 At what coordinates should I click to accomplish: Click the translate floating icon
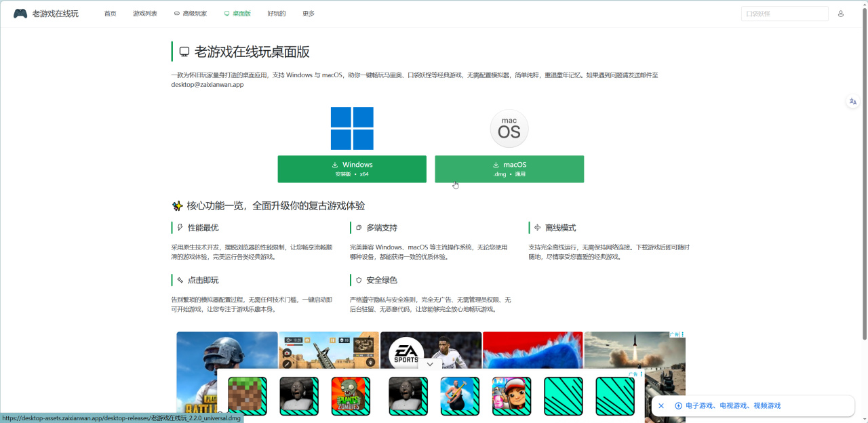853,101
